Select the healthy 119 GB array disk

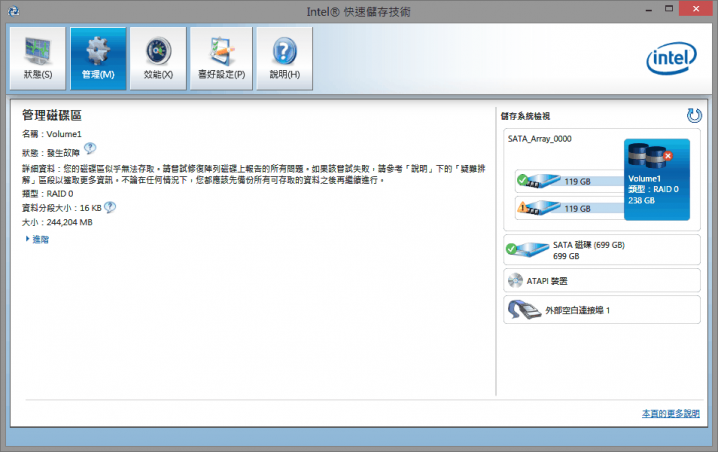pyautogui.click(x=569, y=181)
